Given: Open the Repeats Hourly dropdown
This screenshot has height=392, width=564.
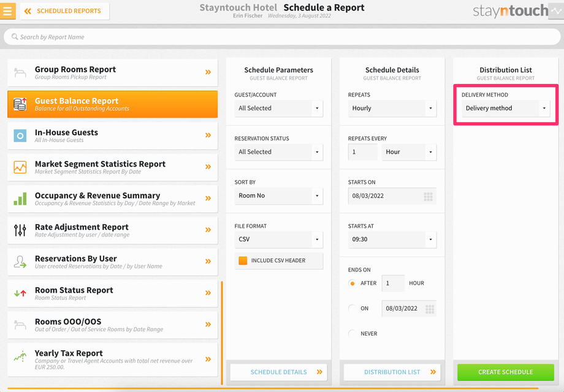Looking at the screenshot, I should click(x=392, y=108).
